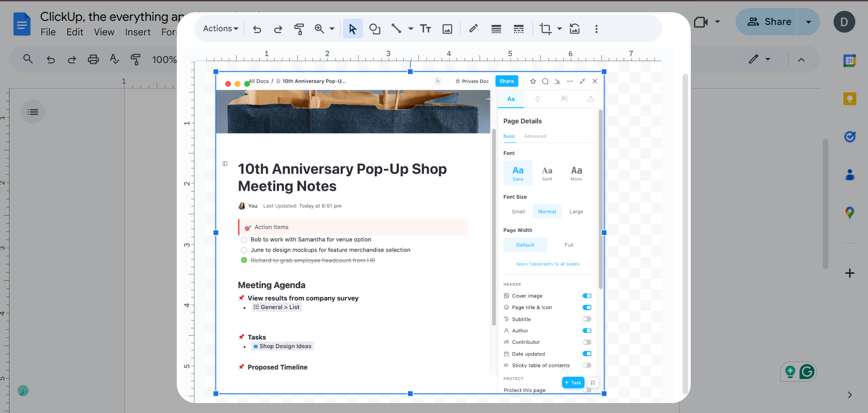Image resolution: width=868 pixels, height=413 pixels.
Task: Open the border dash style icon
Action: click(x=519, y=29)
